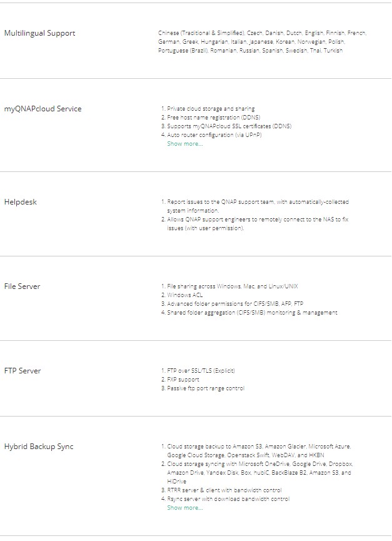Select the myQNAPcloud Service heading
Viewport: 392px width, 541px height.
point(43,109)
